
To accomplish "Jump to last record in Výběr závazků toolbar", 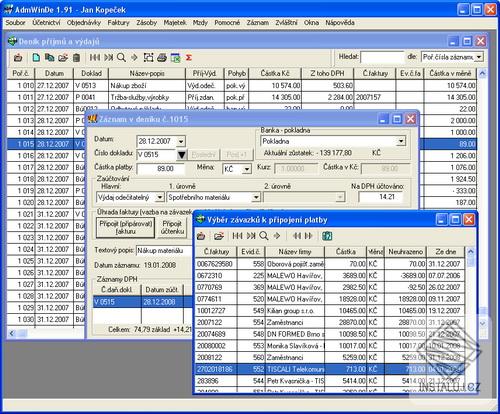I will [x=251, y=236].
